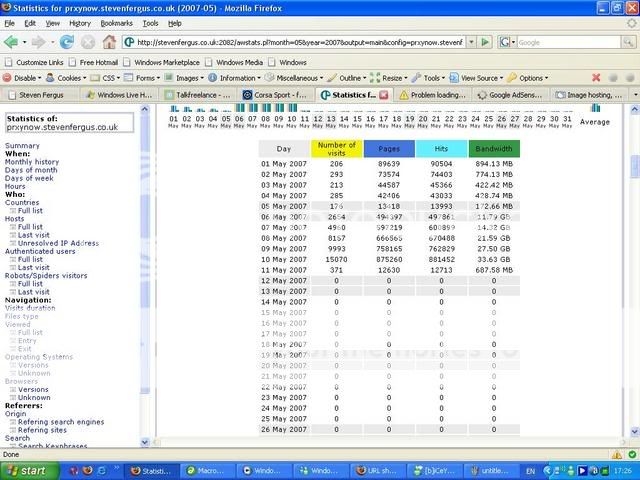Open the Refering search engines link
The height and width of the screenshot is (480, 640).
(60, 422)
